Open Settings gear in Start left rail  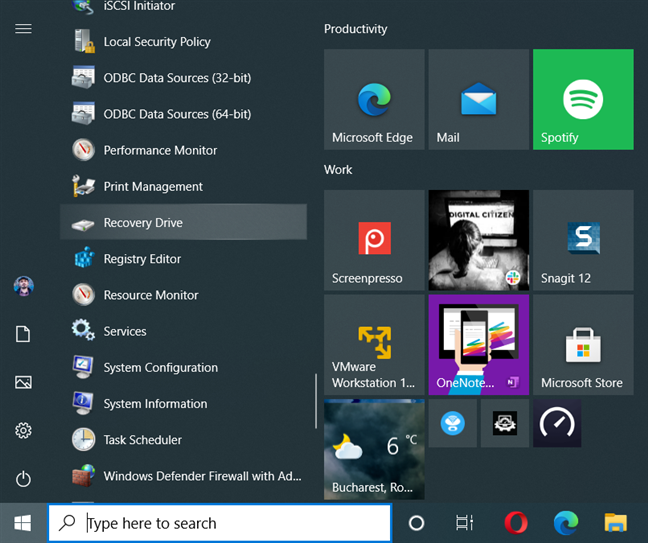23,431
